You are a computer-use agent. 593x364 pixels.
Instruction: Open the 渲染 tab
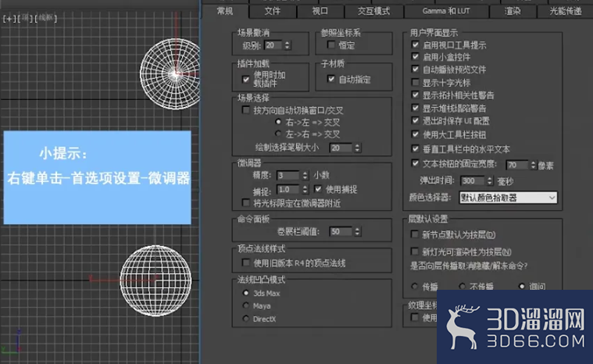coord(513,11)
